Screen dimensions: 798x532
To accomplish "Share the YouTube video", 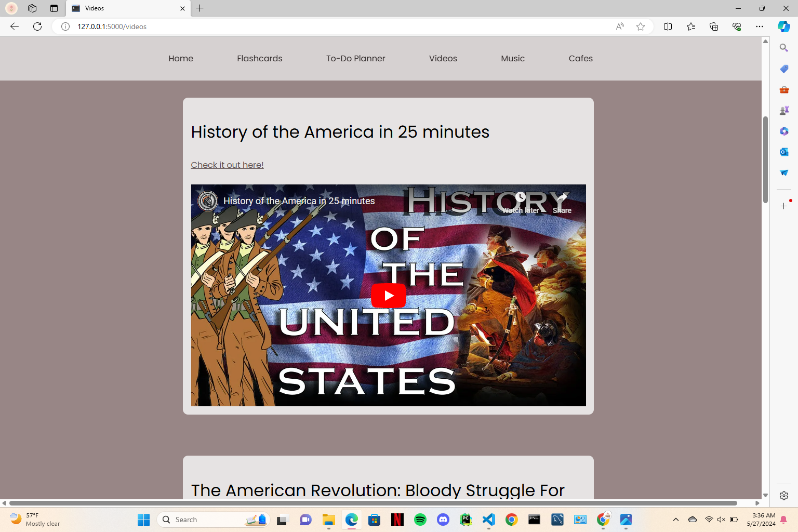I will (x=562, y=203).
